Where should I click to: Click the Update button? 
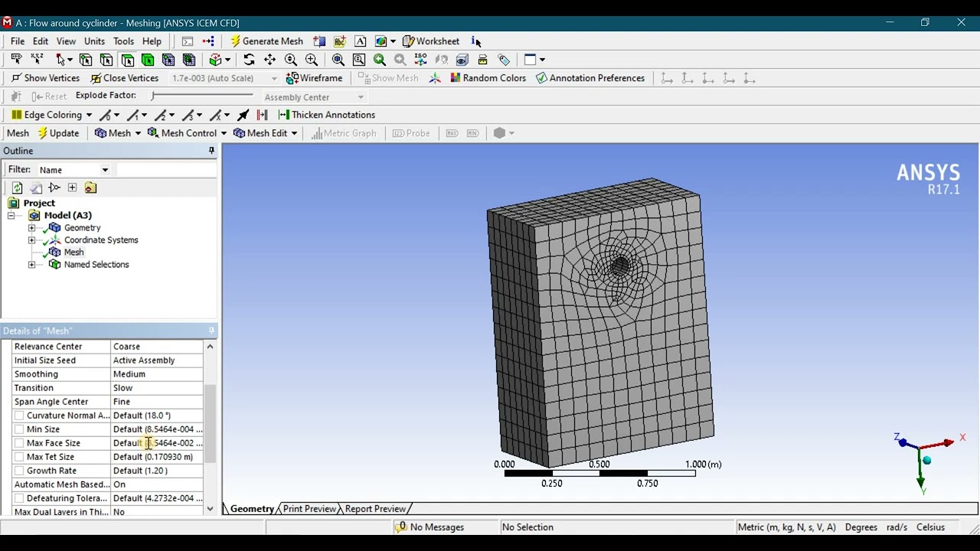tap(58, 133)
